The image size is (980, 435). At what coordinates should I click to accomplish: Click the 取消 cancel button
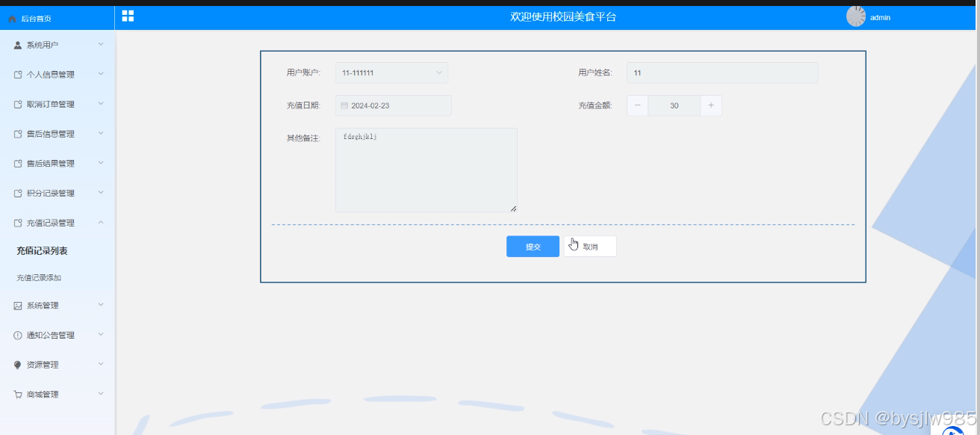tap(590, 247)
